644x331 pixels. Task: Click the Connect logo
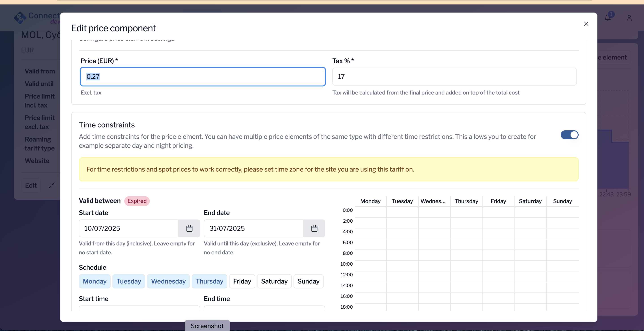pyautogui.click(x=20, y=18)
